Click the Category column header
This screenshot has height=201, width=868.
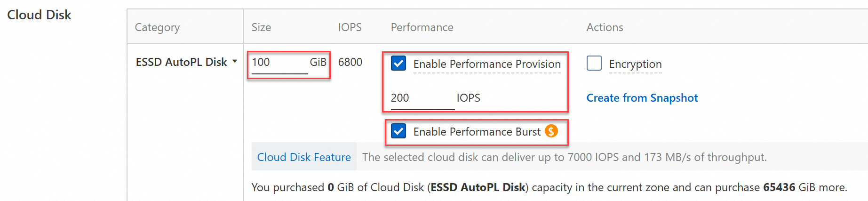tap(157, 27)
